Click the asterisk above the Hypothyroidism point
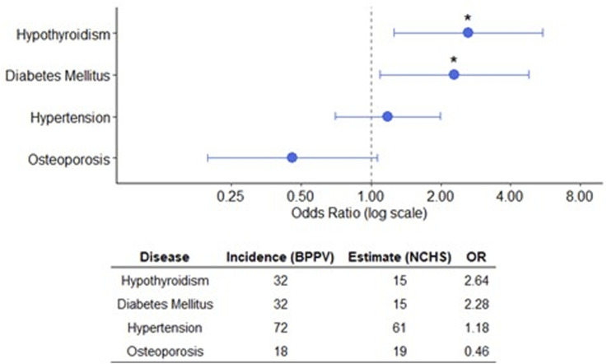This screenshot has height=364, width=607. pos(468,18)
